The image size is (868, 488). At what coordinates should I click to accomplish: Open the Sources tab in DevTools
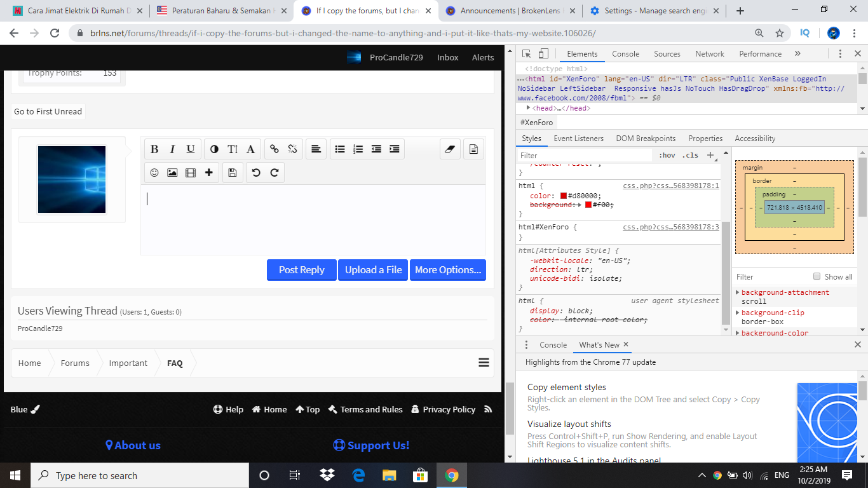[667, 54]
